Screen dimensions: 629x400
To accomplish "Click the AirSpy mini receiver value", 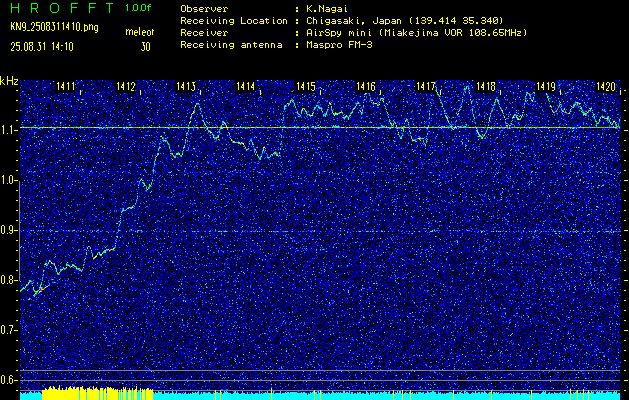I will (x=417, y=32).
